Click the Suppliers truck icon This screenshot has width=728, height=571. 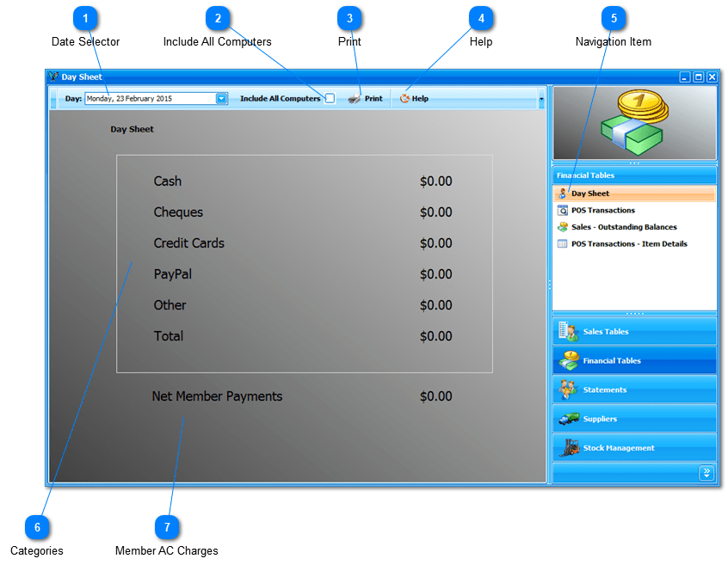[x=569, y=419]
